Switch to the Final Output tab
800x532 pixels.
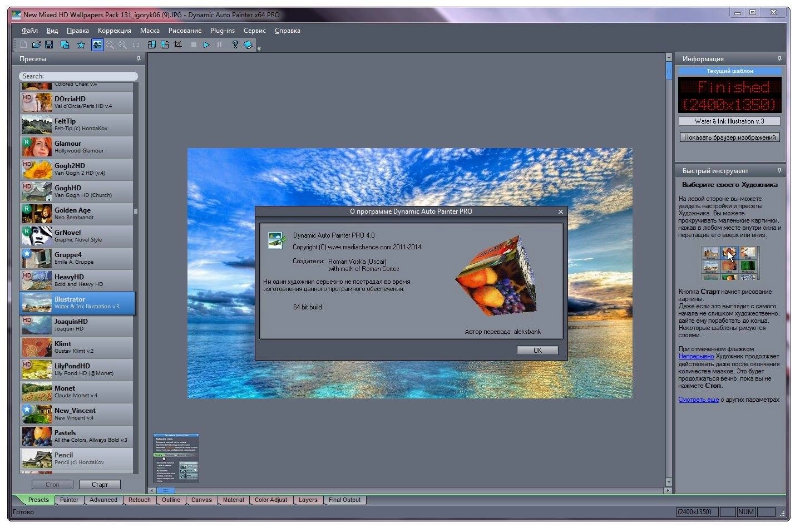coord(344,500)
